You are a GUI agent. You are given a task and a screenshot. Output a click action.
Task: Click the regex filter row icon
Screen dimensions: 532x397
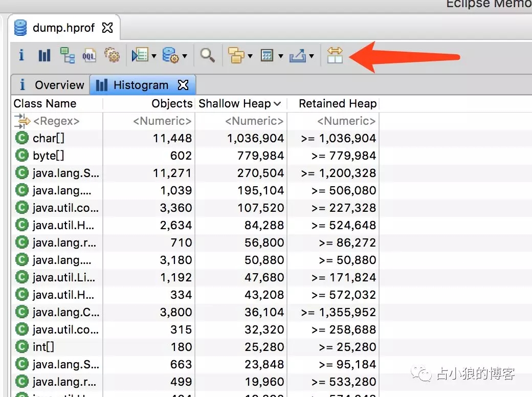tap(22, 121)
